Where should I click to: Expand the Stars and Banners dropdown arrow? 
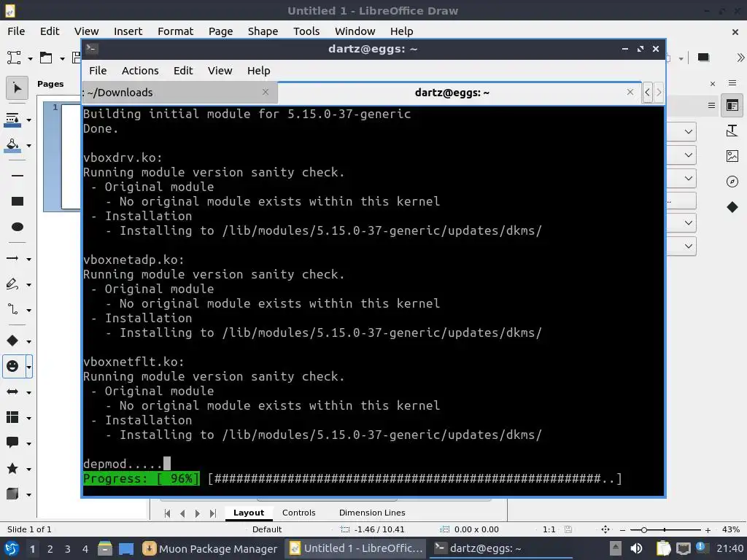click(x=28, y=469)
